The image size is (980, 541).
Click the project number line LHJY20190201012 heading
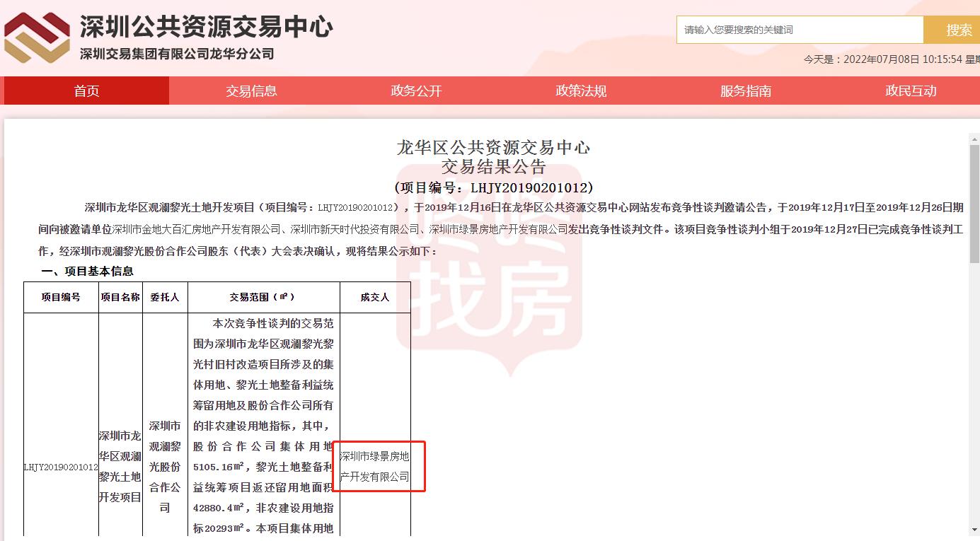[x=493, y=187]
